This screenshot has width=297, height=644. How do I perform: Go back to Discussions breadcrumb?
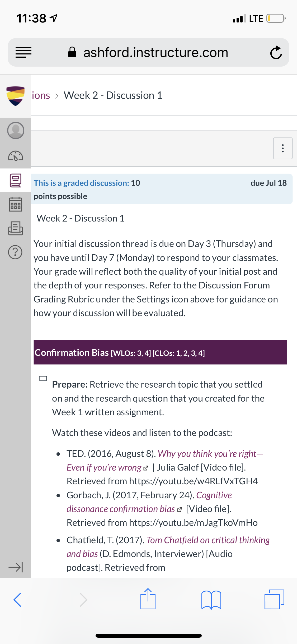[x=40, y=95]
